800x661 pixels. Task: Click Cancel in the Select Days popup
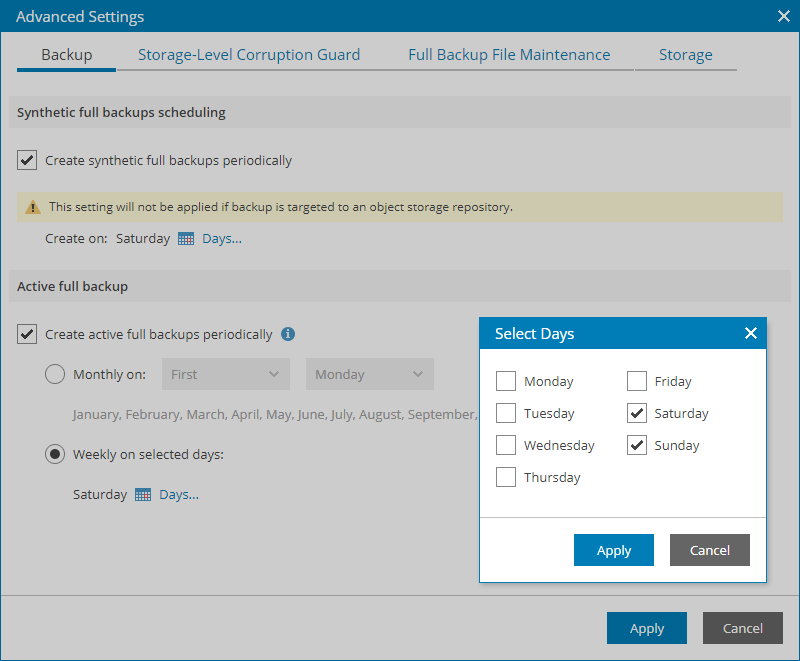(x=710, y=550)
